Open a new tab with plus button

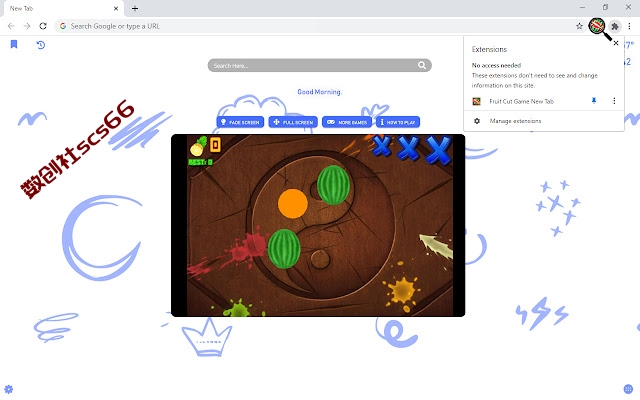[x=135, y=8]
